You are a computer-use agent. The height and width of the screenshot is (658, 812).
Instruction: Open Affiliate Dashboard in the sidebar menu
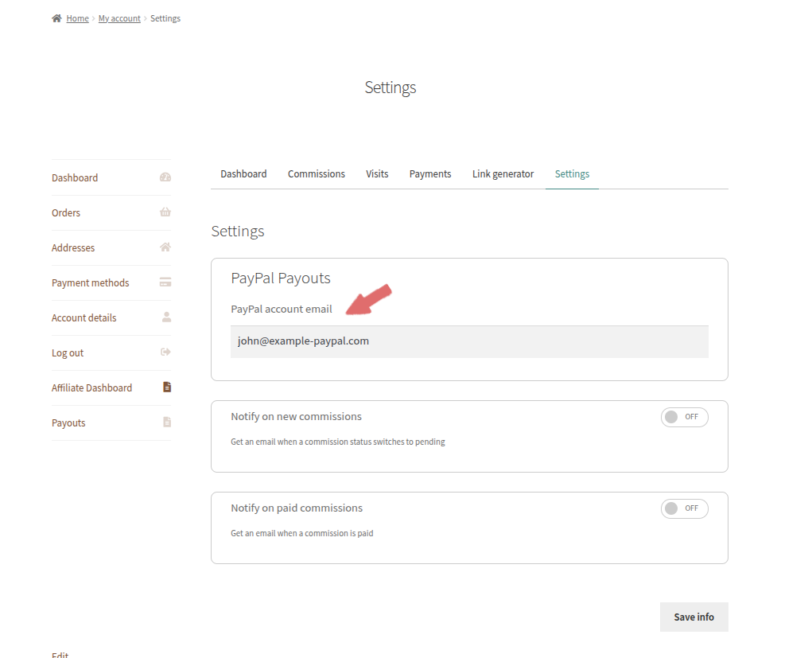(x=91, y=388)
